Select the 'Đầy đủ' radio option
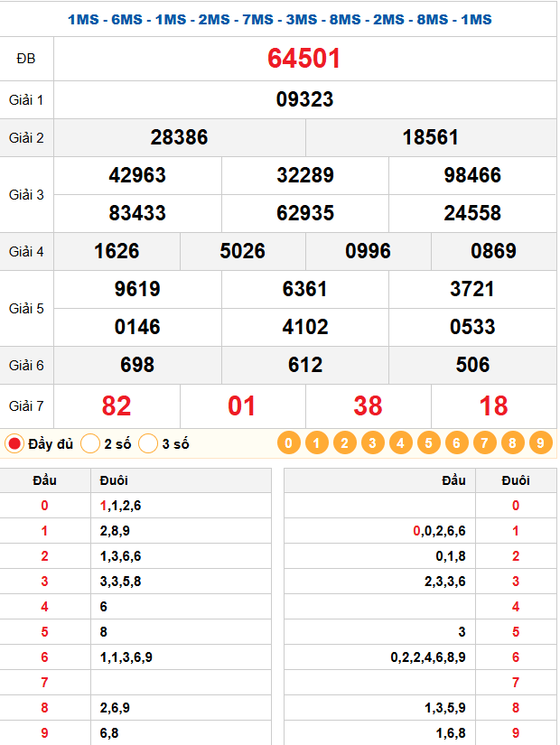This screenshot has width=560, height=745. [x=14, y=443]
